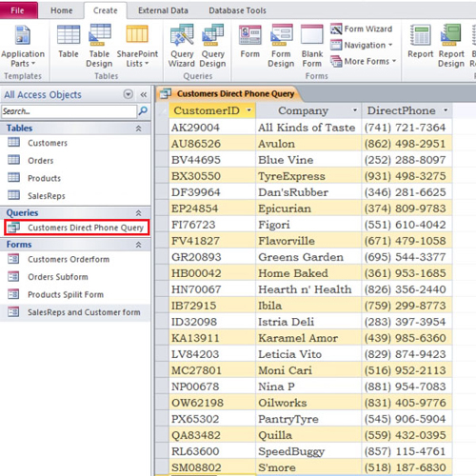Create a new Form
The width and height of the screenshot is (476, 476).
click(250, 42)
